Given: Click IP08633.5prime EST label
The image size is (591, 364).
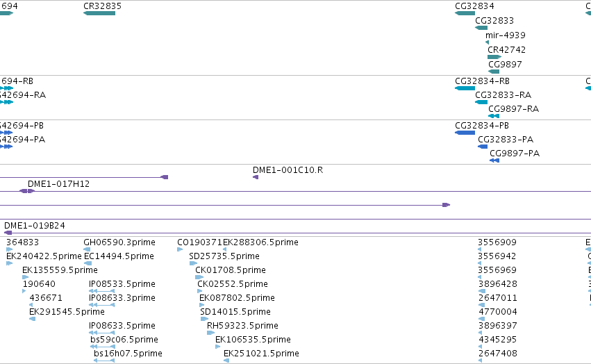Looking at the screenshot, I should [x=122, y=326].
